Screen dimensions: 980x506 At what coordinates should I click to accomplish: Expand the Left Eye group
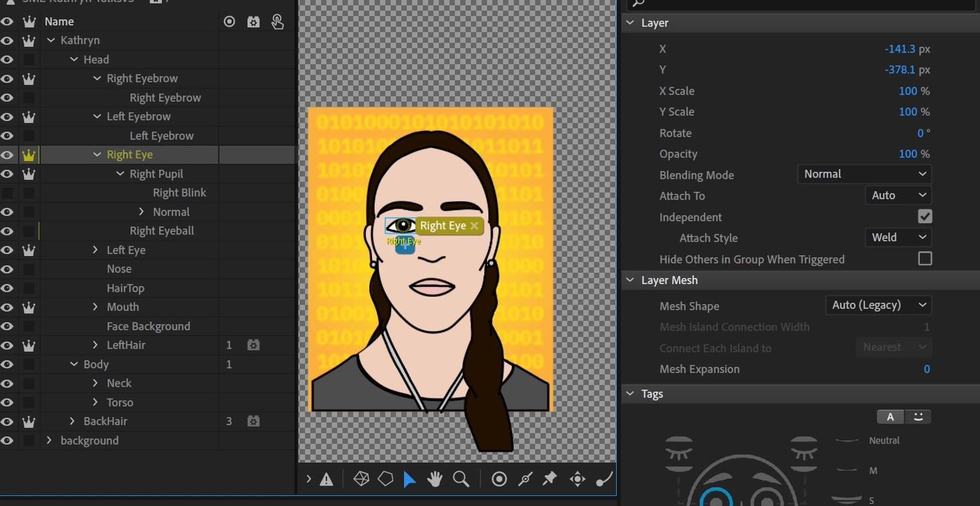click(96, 250)
